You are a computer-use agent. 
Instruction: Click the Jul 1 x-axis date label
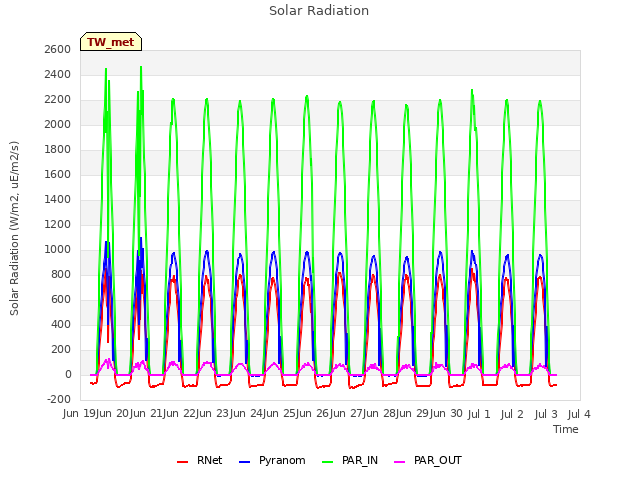tap(479, 414)
